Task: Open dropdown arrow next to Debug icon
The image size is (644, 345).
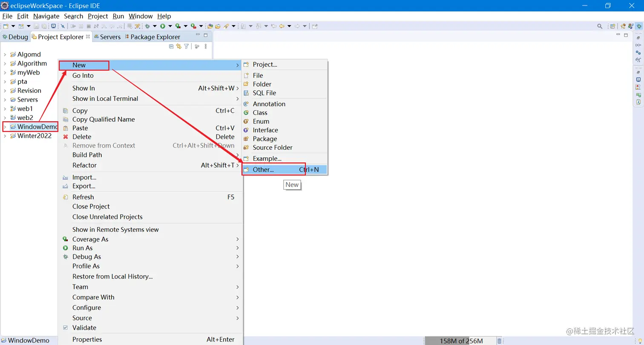Action: pyautogui.click(x=154, y=26)
